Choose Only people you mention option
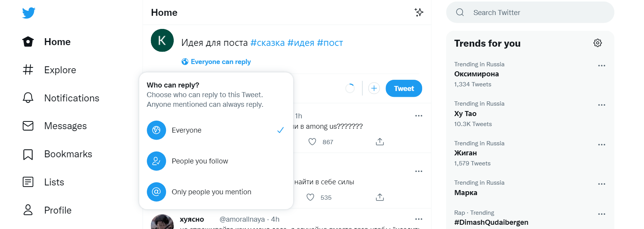Screen dimensions: 644x229 [211, 192]
